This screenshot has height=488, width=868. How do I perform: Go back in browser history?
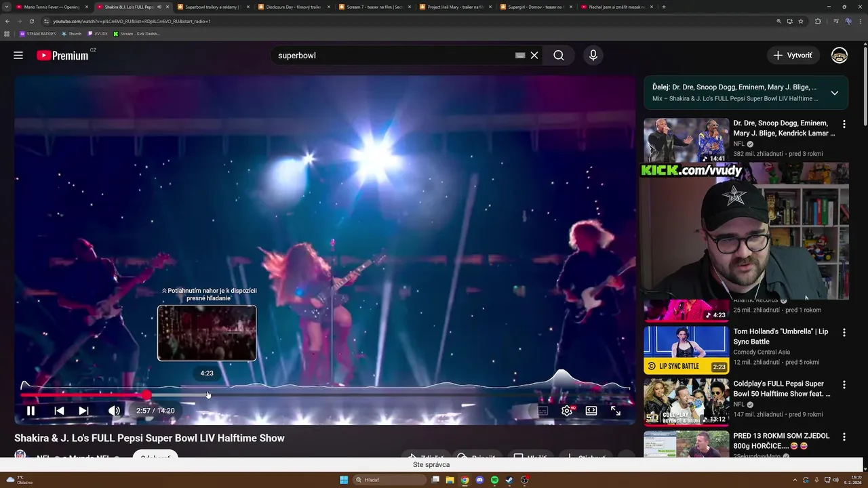pos(7,21)
